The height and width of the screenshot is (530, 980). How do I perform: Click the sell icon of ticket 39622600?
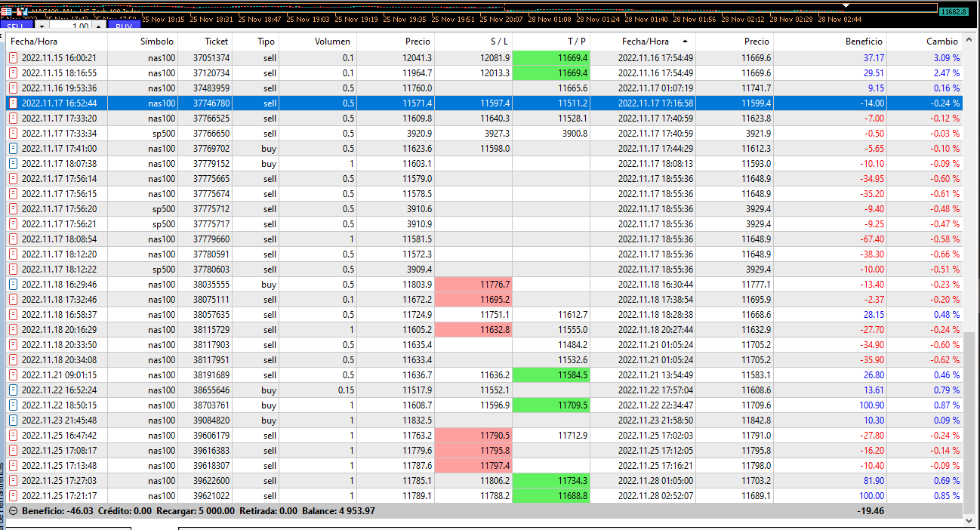tap(13, 480)
